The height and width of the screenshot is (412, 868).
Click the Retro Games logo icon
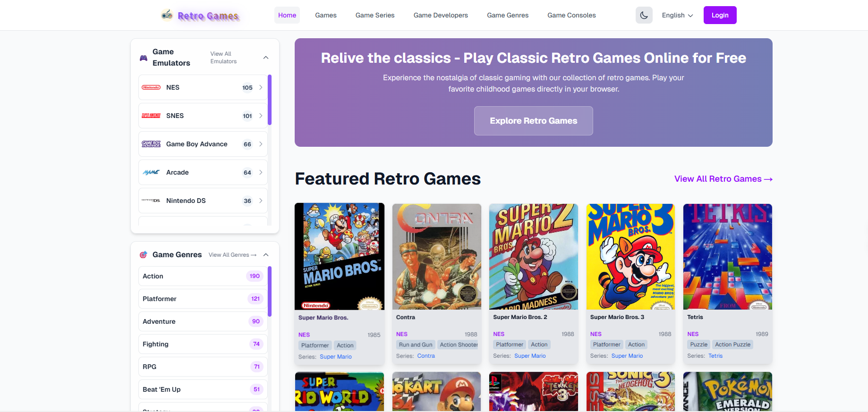tap(167, 15)
